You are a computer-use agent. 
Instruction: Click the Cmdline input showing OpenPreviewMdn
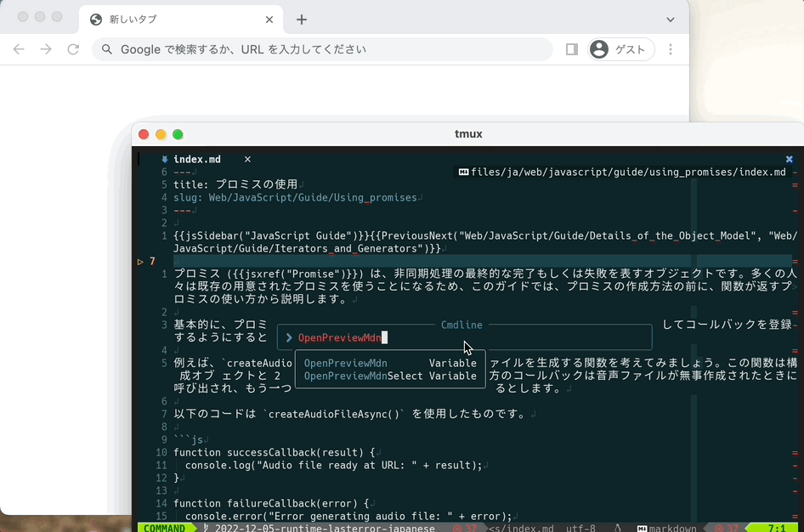click(x=382, y=337)
